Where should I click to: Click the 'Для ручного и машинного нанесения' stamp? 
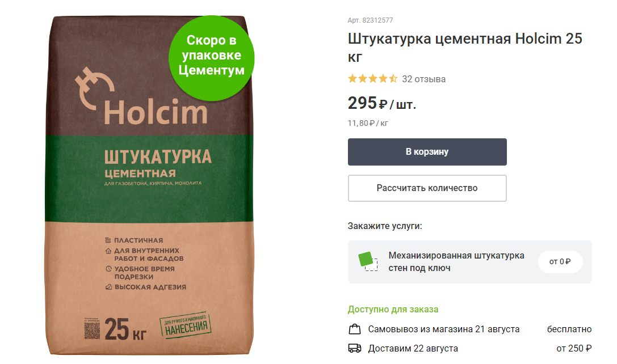point(186,325)
